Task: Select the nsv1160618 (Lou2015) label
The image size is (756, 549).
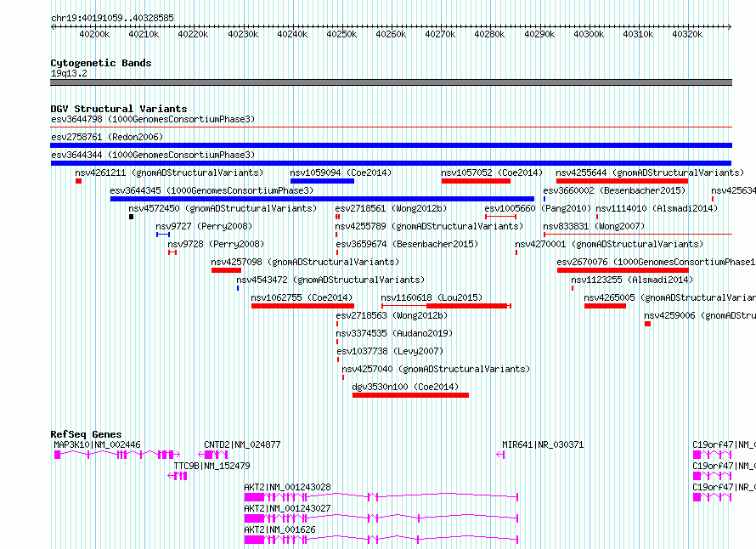Action: pyautogui.click(x=432, y=297)
